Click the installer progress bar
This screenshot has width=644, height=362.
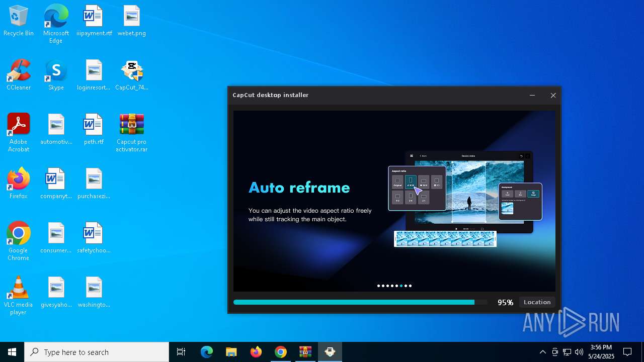(360, 302)
